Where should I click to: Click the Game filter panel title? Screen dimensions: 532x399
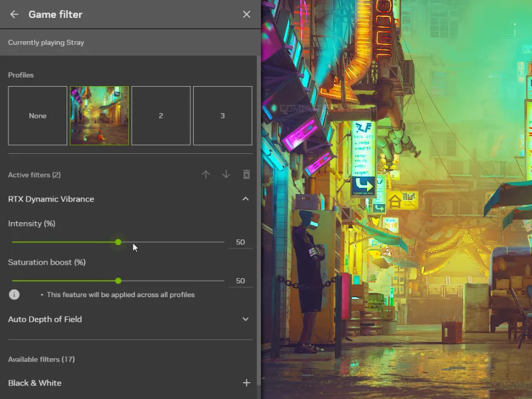[x=55, y=14]
